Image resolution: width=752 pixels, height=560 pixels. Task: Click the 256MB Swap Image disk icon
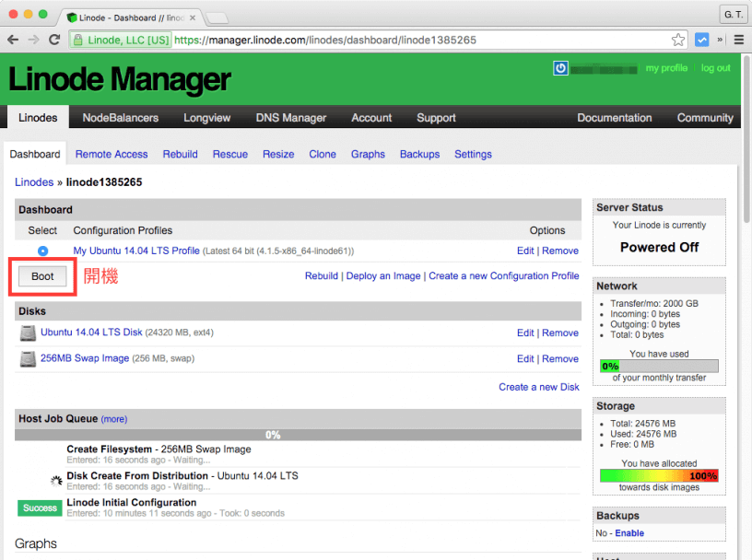click(28, 358)
